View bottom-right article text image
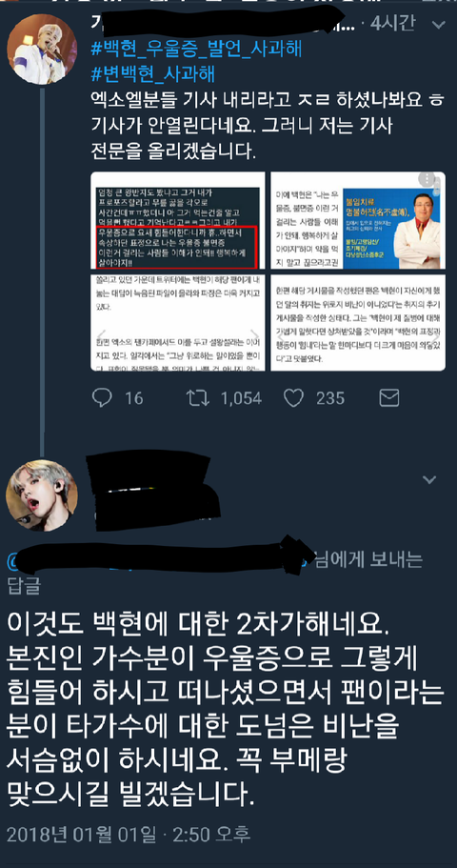The width and height of the screenshot is (457, 868). point(358,322)
